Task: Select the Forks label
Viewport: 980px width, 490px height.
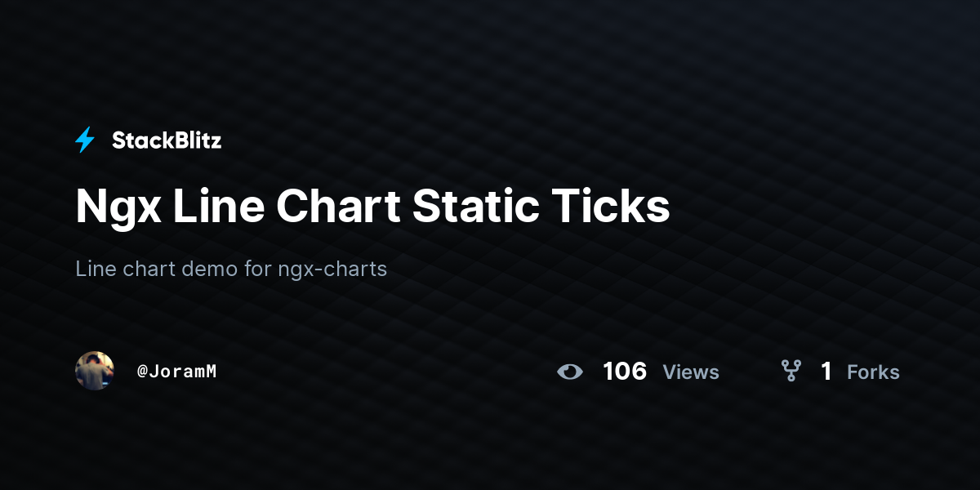Action: click(x=873, y=372)
